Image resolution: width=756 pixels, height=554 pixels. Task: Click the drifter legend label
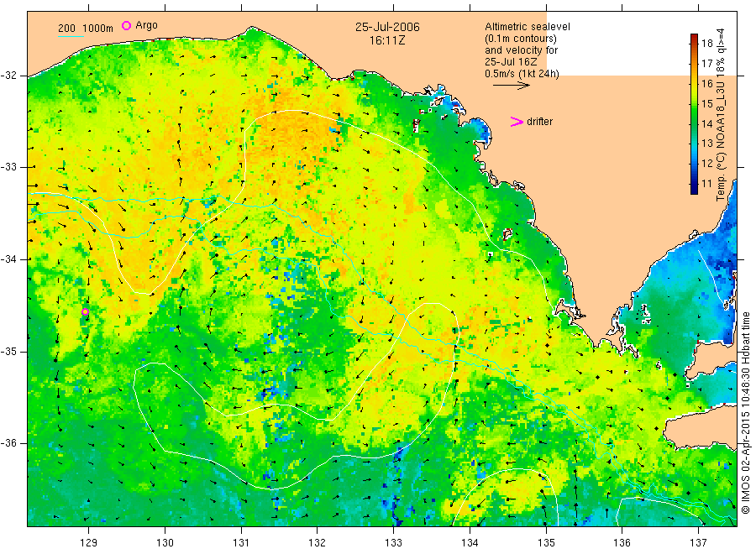click(539, 122)
